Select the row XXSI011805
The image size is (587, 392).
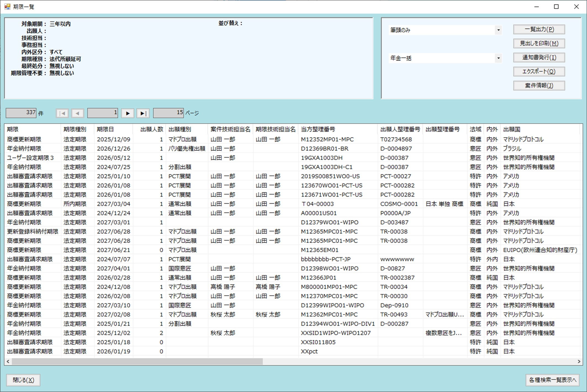[293, 342]
